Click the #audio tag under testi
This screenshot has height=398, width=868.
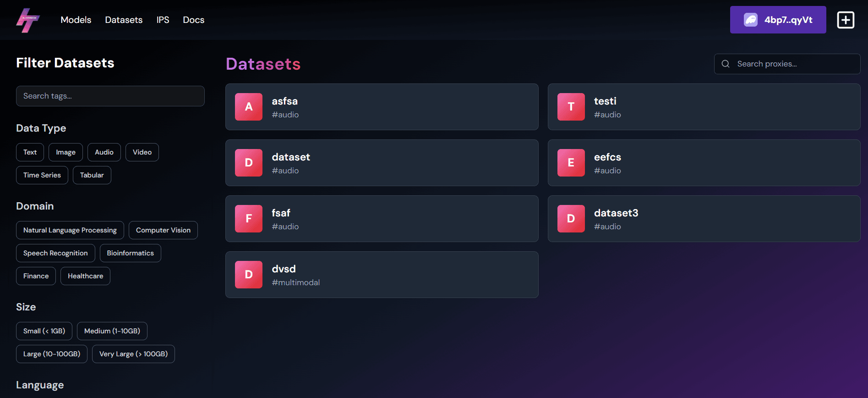tap(607, 115)
